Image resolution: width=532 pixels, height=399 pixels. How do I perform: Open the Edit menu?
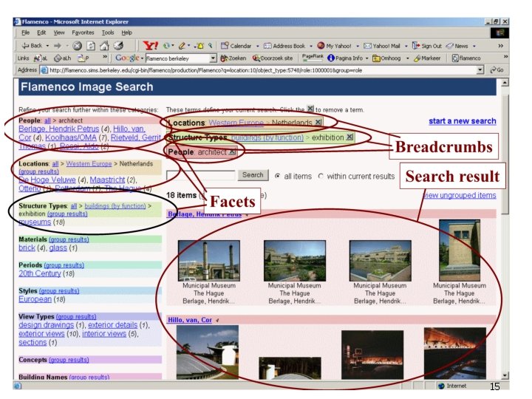tap(41, 33)
